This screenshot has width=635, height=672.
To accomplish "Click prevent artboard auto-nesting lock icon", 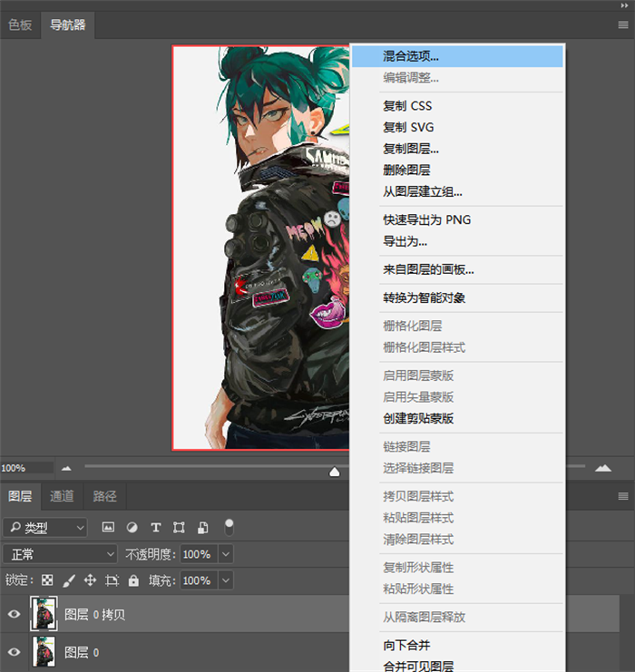I will click(112, 580).
